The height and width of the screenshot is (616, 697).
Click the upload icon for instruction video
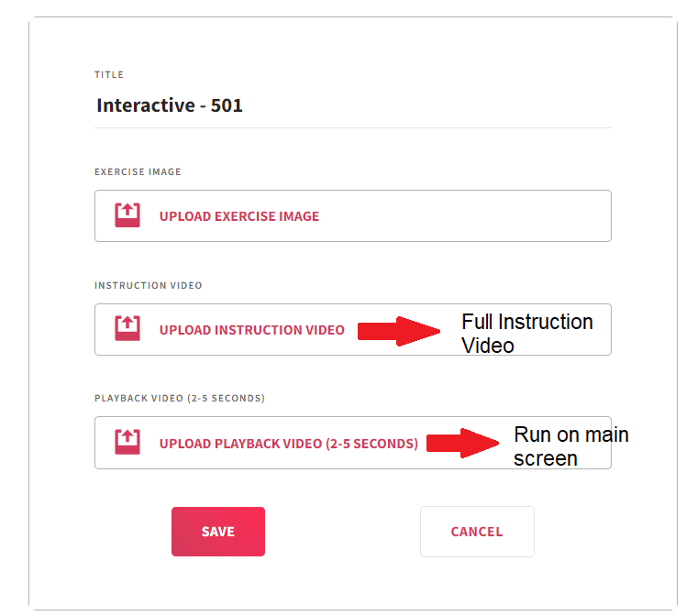point(127,329)
